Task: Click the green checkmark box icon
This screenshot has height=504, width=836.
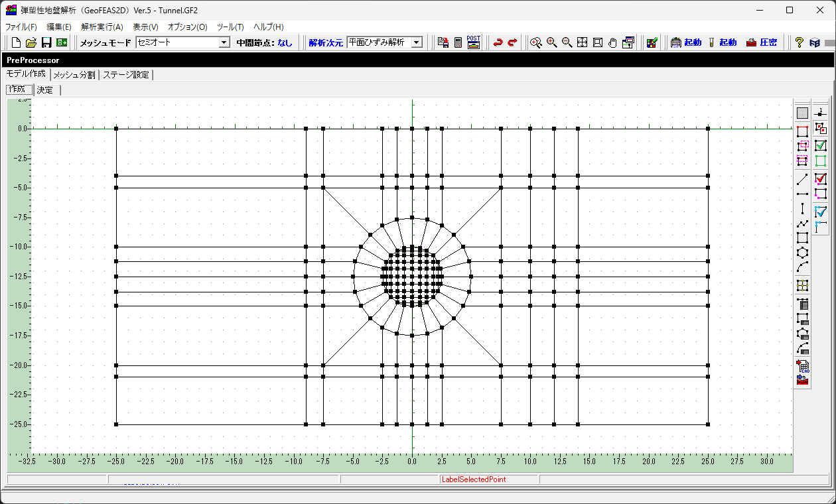Action: coord(821,146)
